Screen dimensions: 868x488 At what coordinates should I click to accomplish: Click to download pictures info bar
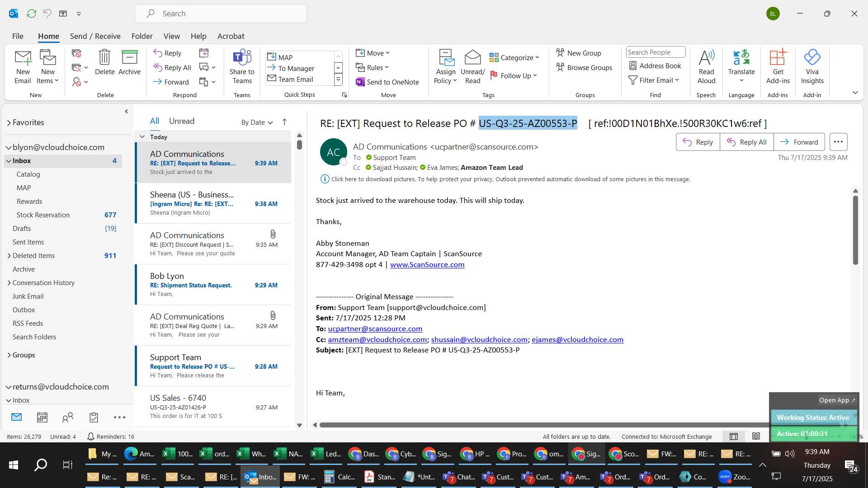click(x=505, y=179)
